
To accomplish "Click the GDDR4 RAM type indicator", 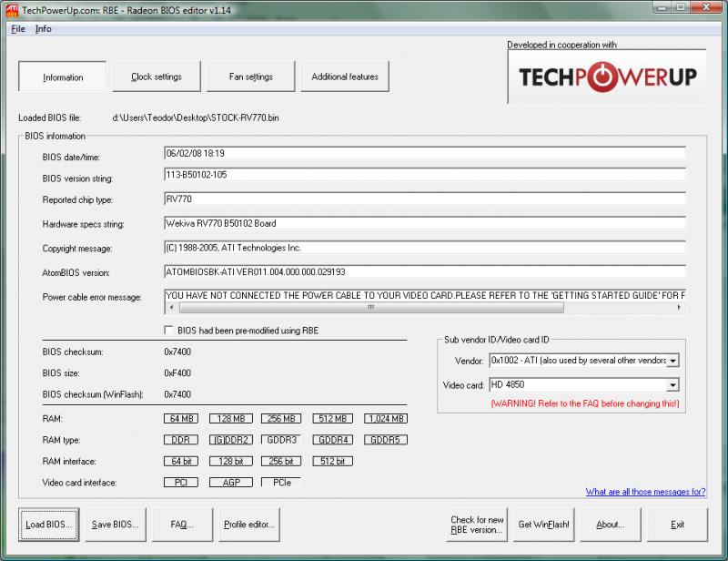I will tap(332, 440).
